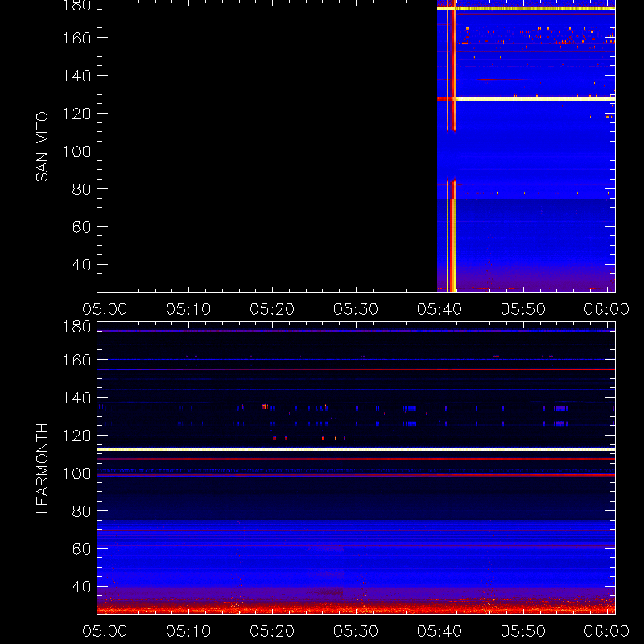Image resolution: width=644 pixels, height=644 pixels.
Task: Select the 80 tick label on SAN VITO plot
Action: [x=81, y=189]
